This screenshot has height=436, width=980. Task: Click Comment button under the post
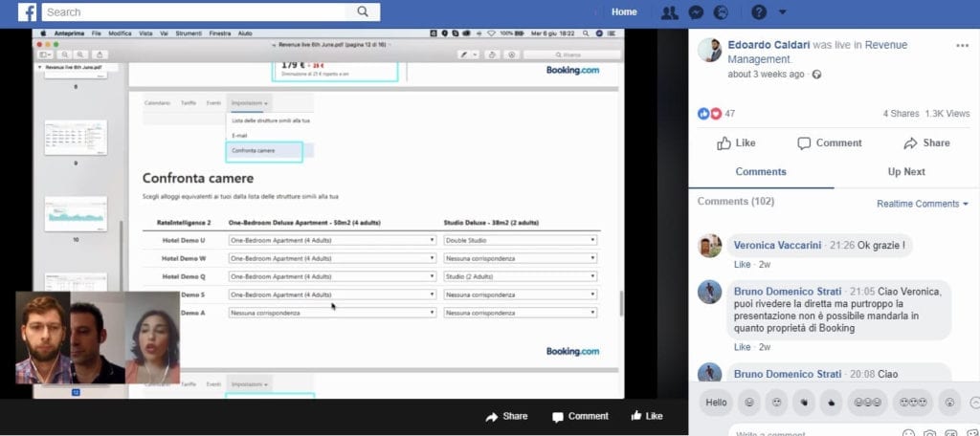coord(830,143)
